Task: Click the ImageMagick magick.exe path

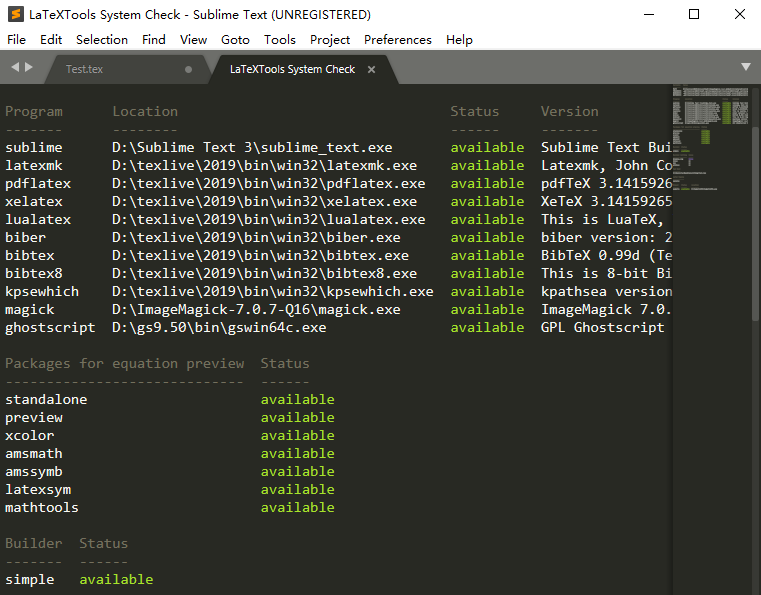Action: [256, 309]
